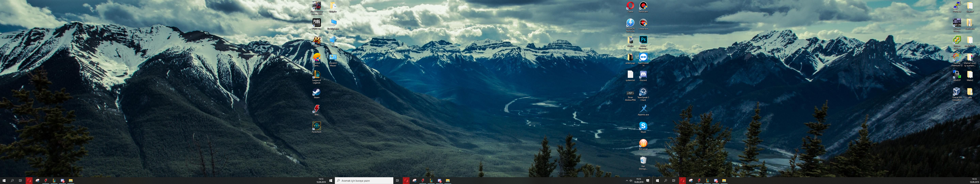980x184 pixels.
Task: Open the Metin2 folder beside WinSCP
Action: (x=970, y=76)
